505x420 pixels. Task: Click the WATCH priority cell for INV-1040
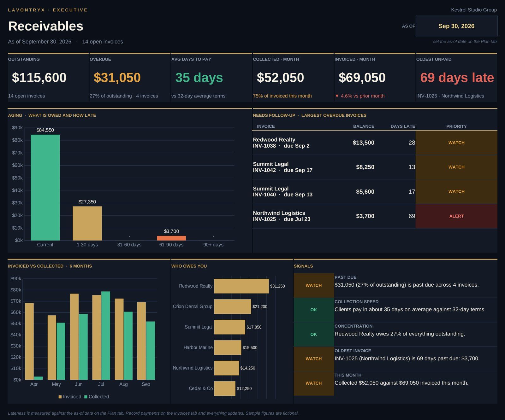pos(456,192)
